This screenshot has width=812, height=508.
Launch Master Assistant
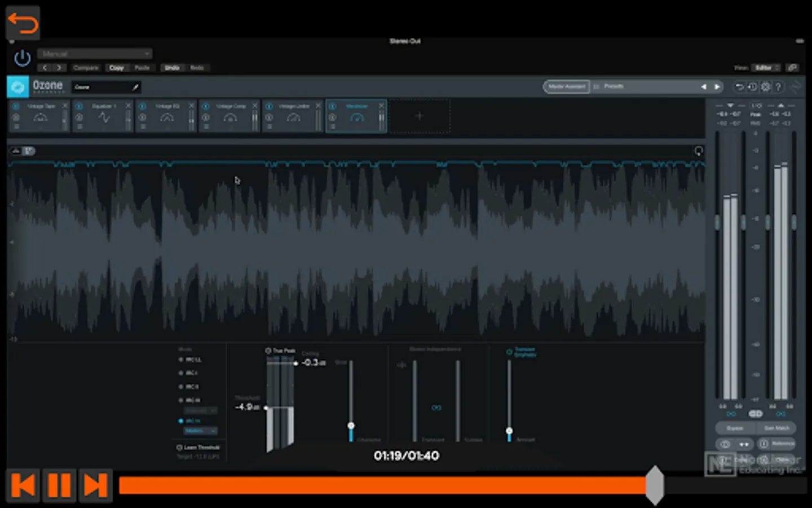coord(567,86)
